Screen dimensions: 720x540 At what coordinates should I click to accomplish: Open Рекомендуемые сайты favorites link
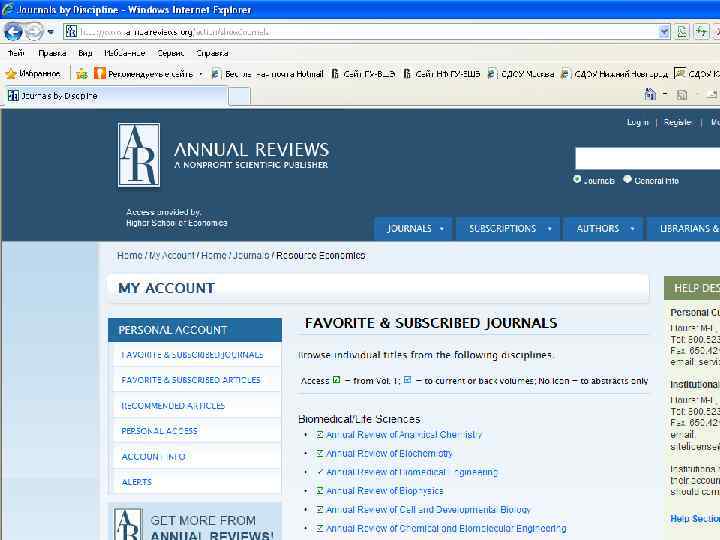[x=148, y=73]
